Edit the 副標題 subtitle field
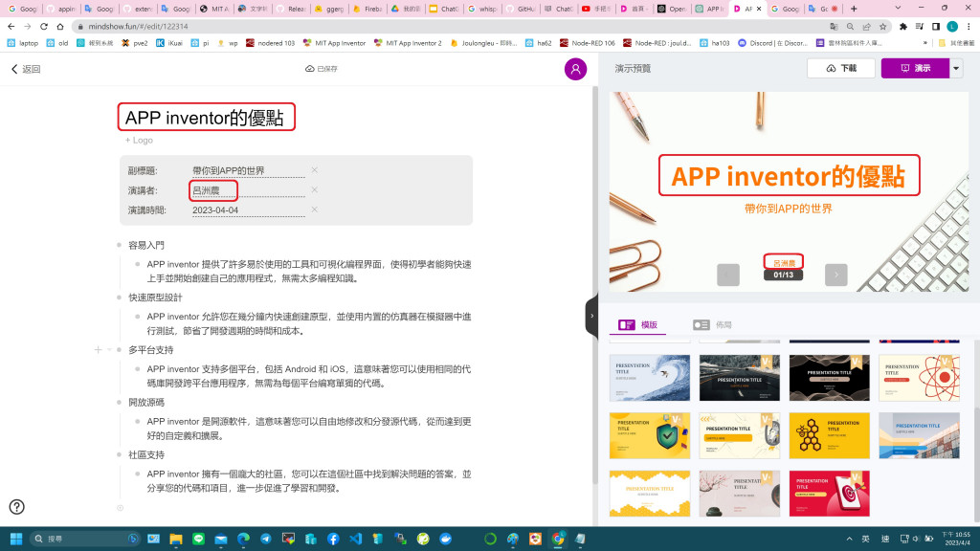The width and height of the screenshot is (980, 551). (248, 170)
